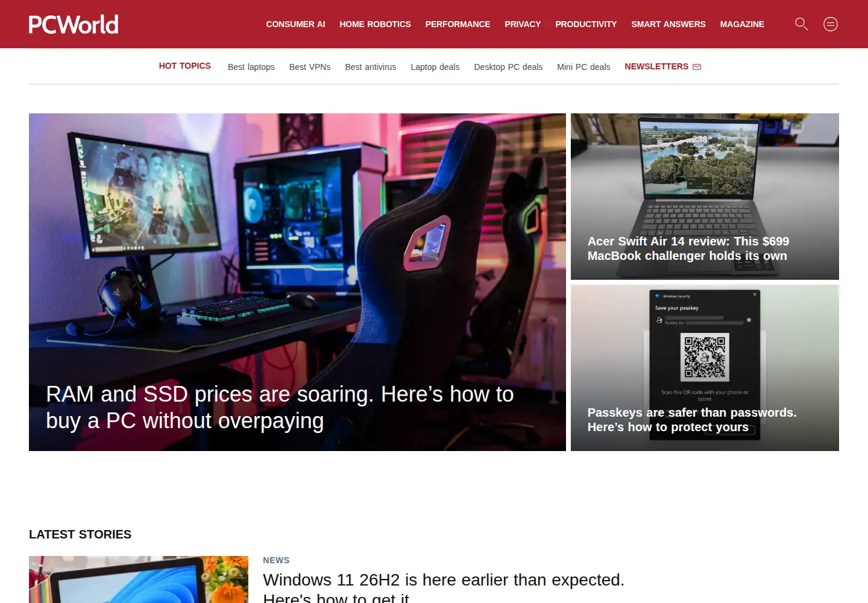
Task: Visit the Smart Answers section
Action: tap(668, 24)
